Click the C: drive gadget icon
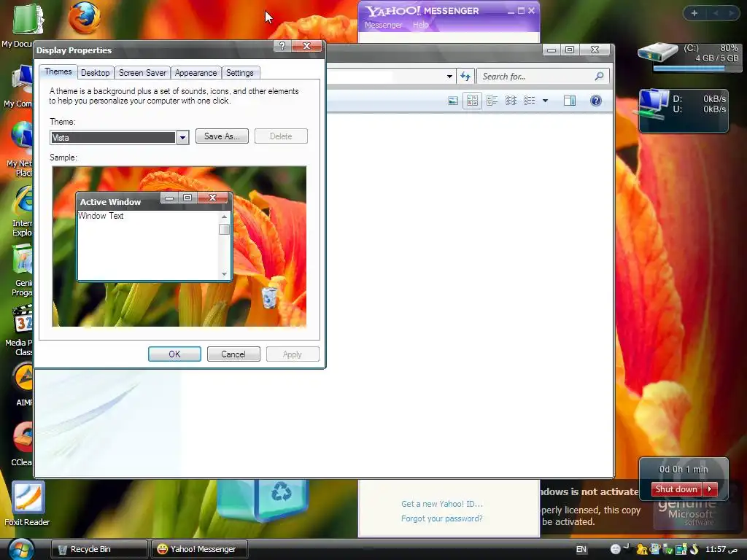The width and height of the screenshot is (747, 560). pos(658,52)
